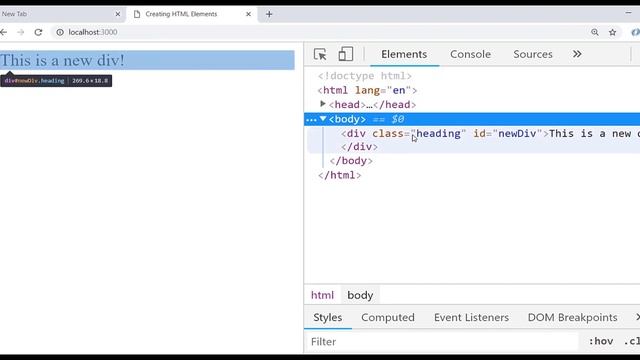Close the Creating HTML Elements tab
Viewport: 640px width, 360px height.
[x=248, y=14]
